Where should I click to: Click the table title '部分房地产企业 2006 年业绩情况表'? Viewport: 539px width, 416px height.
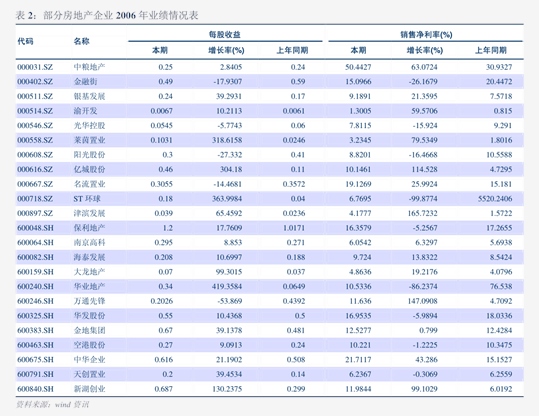121,15
